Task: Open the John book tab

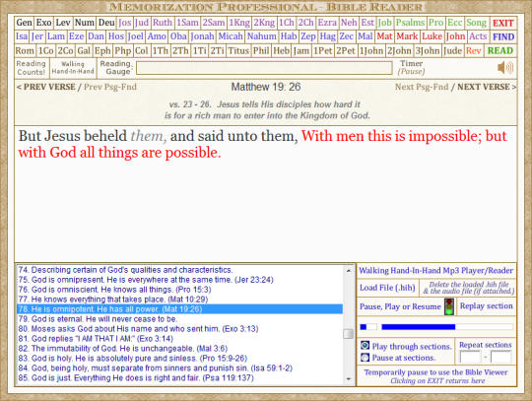Action: tap(456, 36)
